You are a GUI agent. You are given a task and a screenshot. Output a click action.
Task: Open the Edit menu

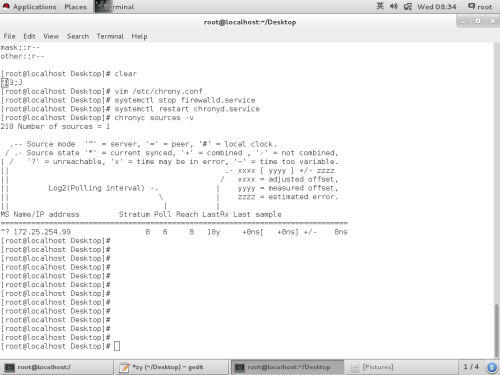[x=29, y=36]
